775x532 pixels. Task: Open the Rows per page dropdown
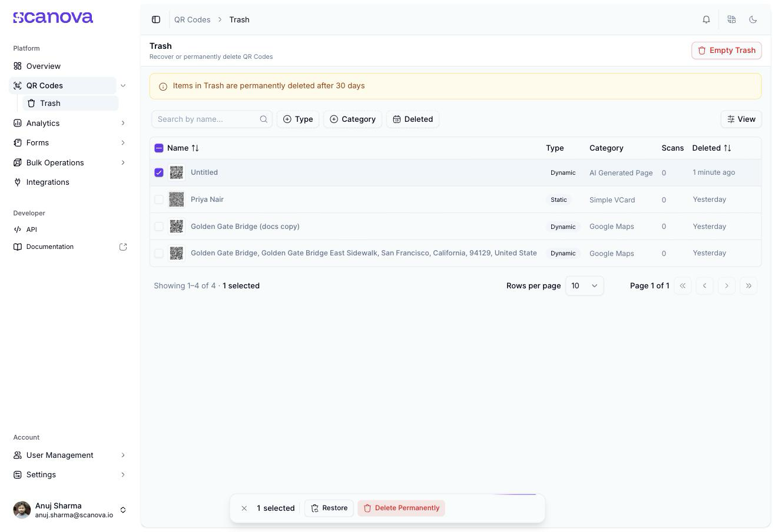click(584, 285)
